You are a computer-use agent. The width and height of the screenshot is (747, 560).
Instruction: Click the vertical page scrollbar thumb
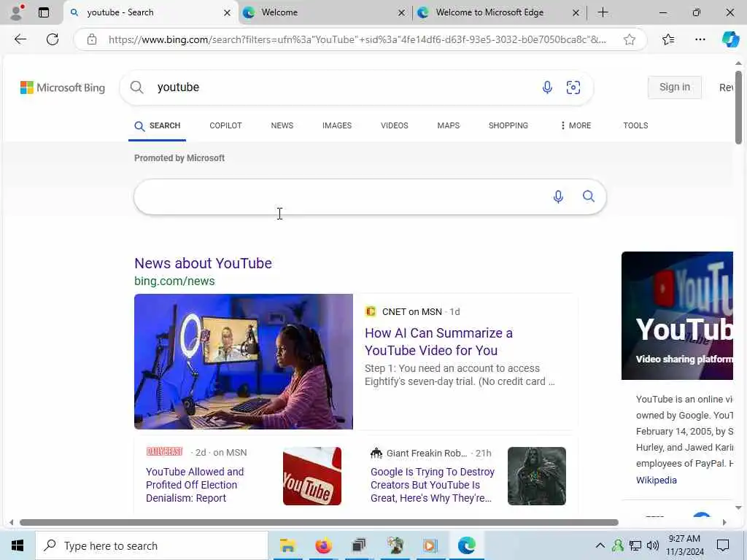point(738,106)
